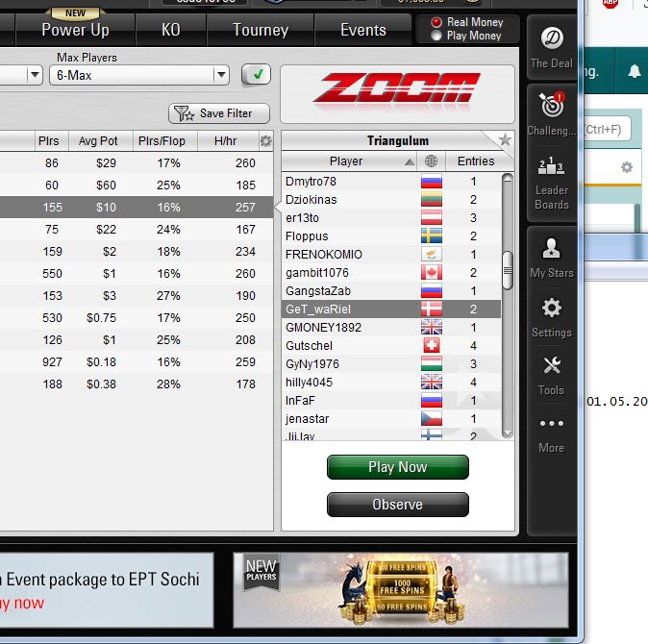Select player GangstaZab in list

pyautogui.click(x=391, y=291)
